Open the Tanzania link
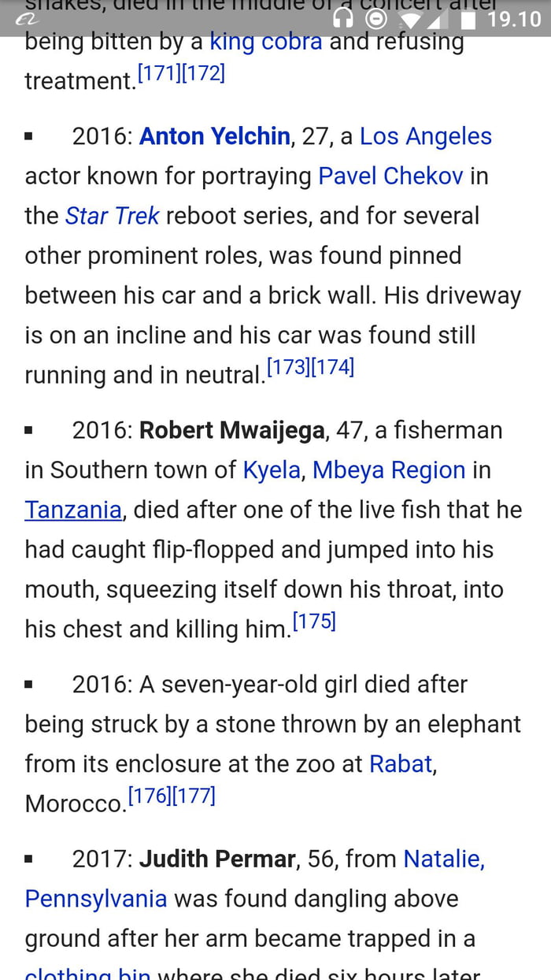Image resolution: width=551 pixels, height=980 pixels. click(72, 510)
